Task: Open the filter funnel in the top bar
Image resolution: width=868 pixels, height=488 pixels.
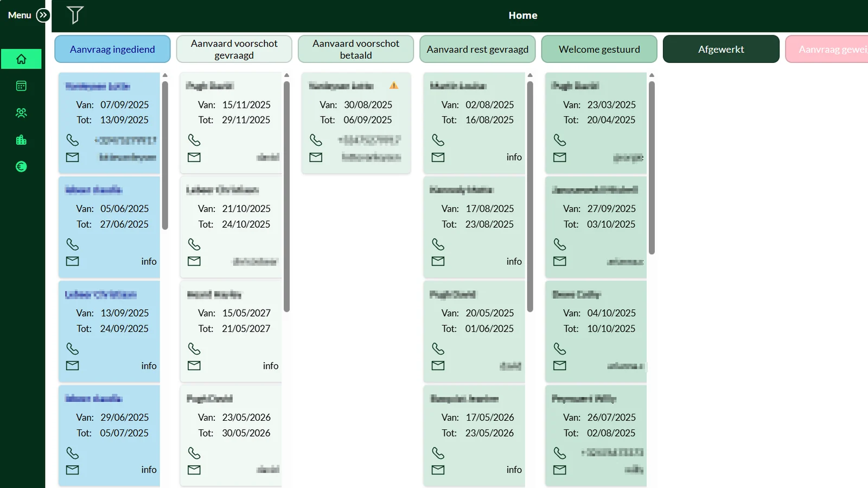Action: coord(75,15)
